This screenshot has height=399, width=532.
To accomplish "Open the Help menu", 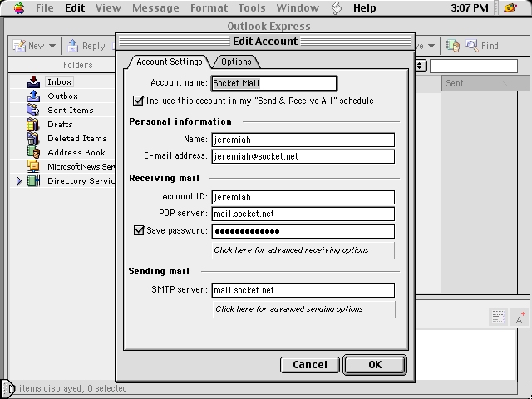I will click(364, 7).
